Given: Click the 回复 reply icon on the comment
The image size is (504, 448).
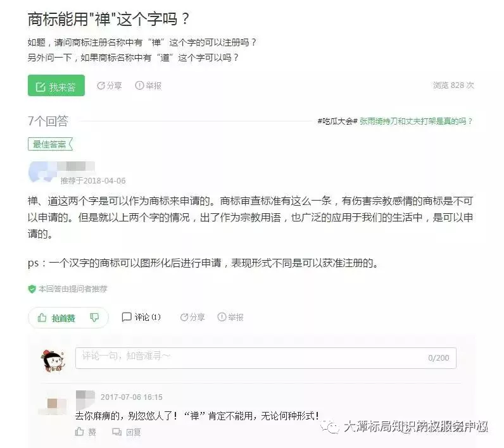Looking at the screenshot, I should click(x=117, y=432).
